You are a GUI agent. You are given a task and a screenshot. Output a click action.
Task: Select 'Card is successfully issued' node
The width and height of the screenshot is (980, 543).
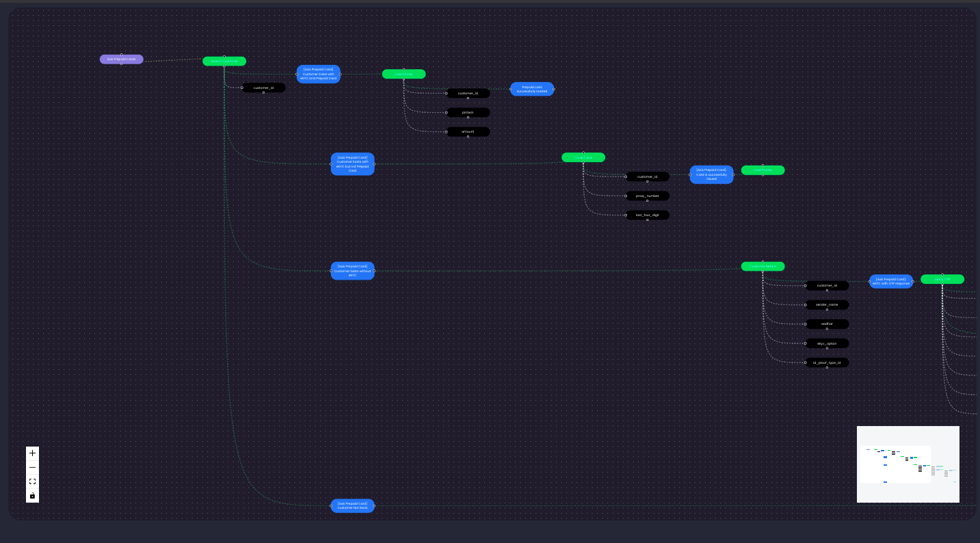point(711,174)
